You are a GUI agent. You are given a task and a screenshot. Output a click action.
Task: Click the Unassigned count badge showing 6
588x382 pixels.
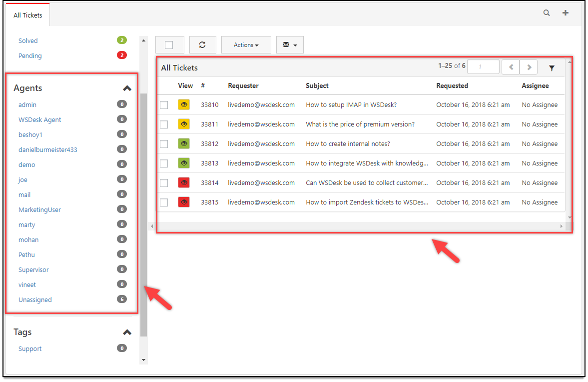122,299
